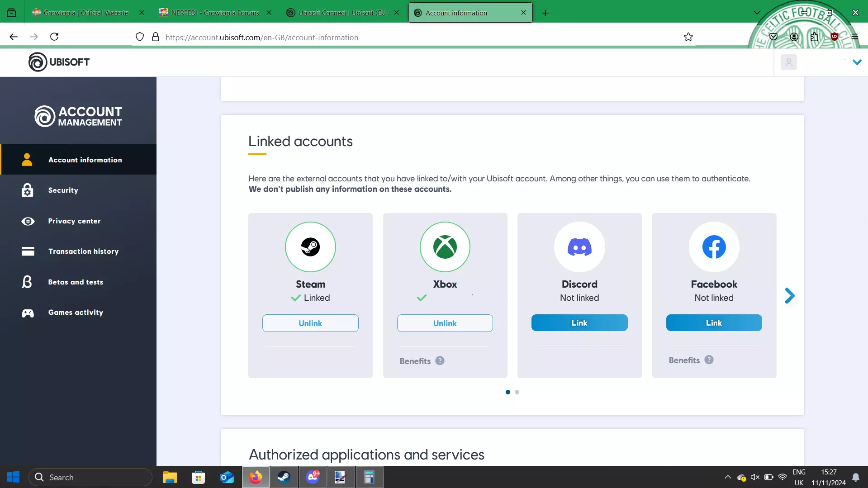
Task: Click the Ubisoft logo in the header
Action: point(59,62)
